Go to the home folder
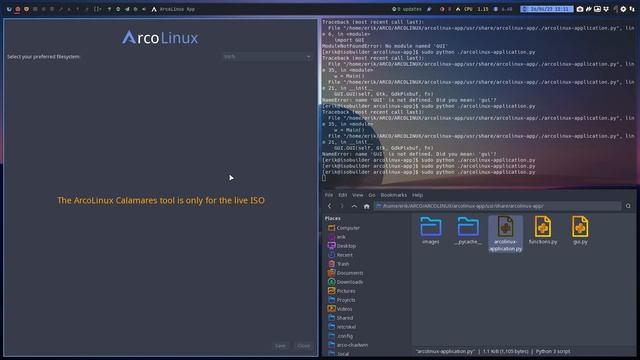The height and width of the screenshot is (360, 640). (x=367, y=206)
